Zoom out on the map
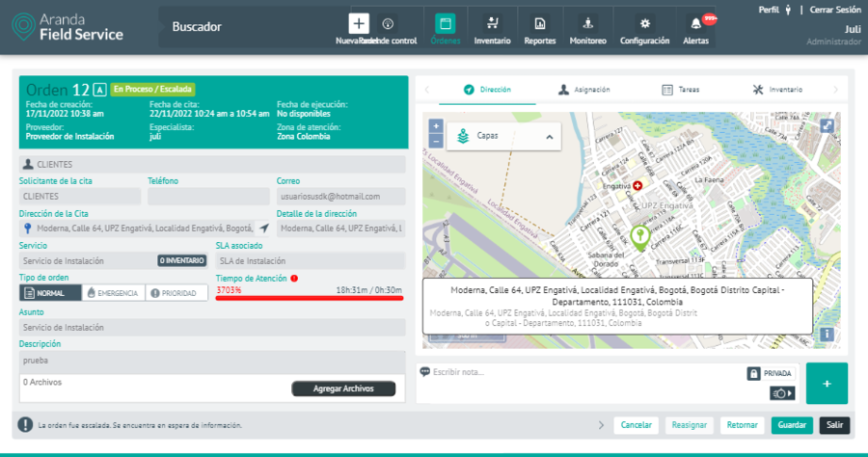 point(436,141)
